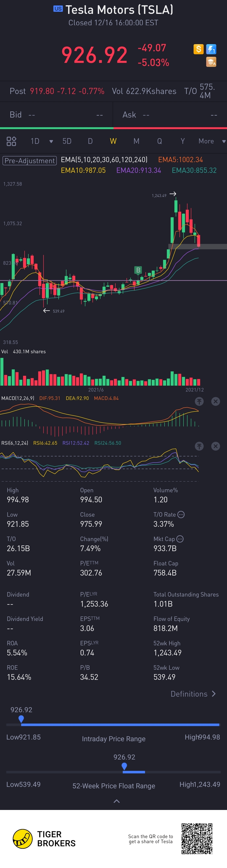The width and height of the screenshot is (227, 868).
Task: Close the RSI indicator panel
Action: click(216, 446)
